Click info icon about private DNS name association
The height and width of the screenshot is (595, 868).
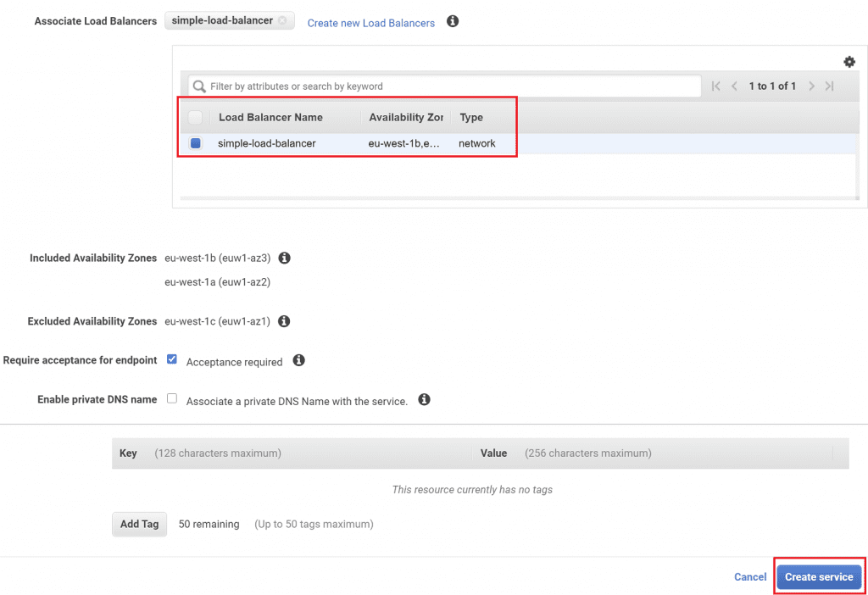424,399
